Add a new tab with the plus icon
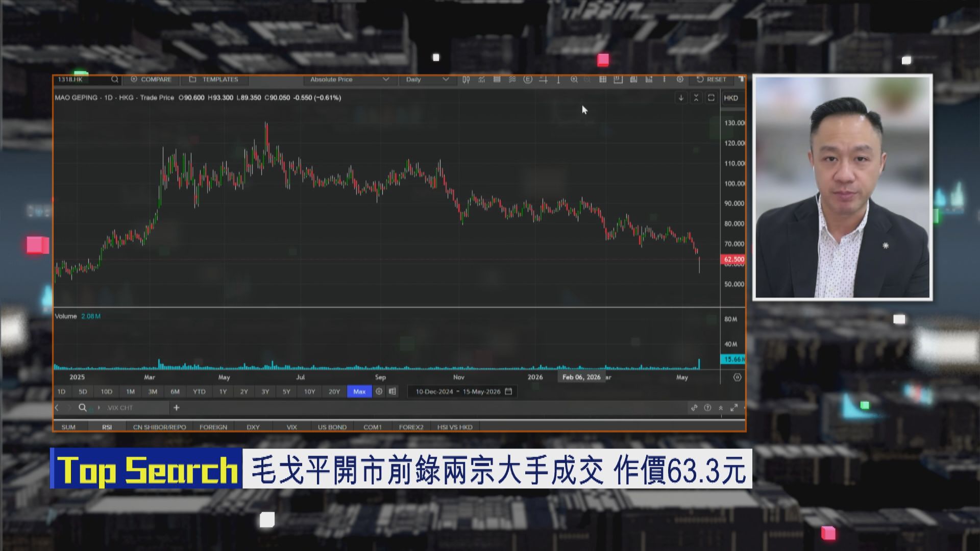The width and height of the screenshot is (980, 551). [177, 408]
